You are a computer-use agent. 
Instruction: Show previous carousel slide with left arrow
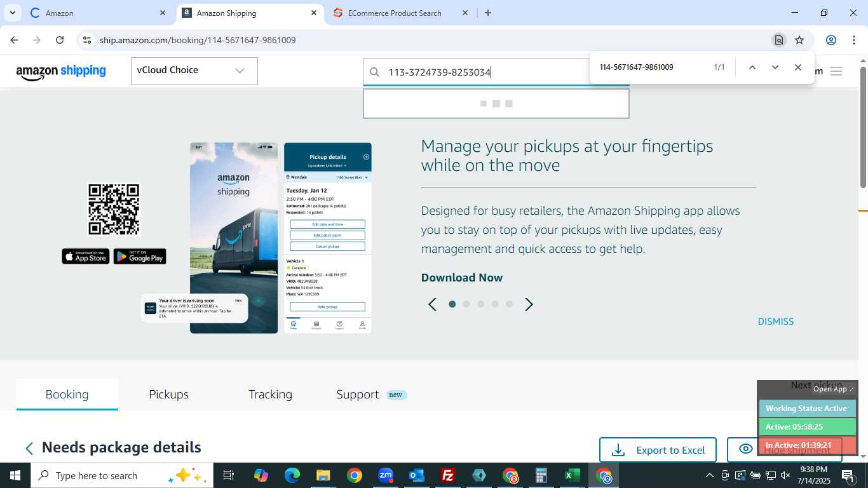coord(432,304)
